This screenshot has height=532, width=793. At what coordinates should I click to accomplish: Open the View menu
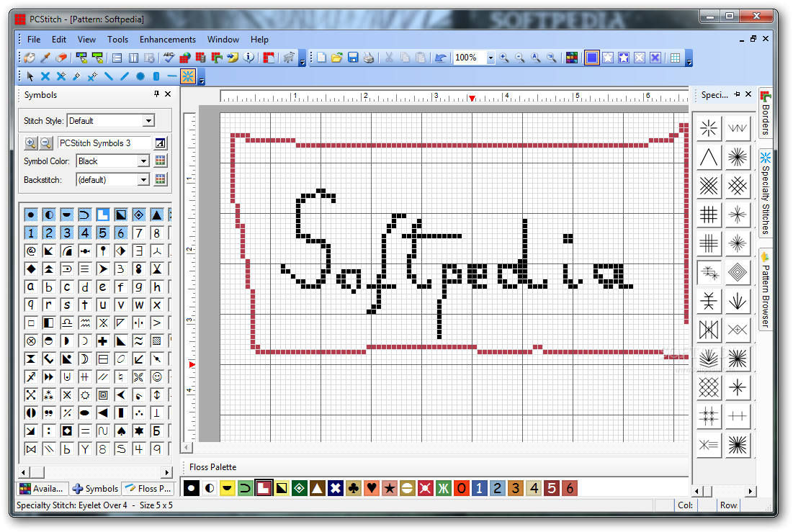click(86, 40)
